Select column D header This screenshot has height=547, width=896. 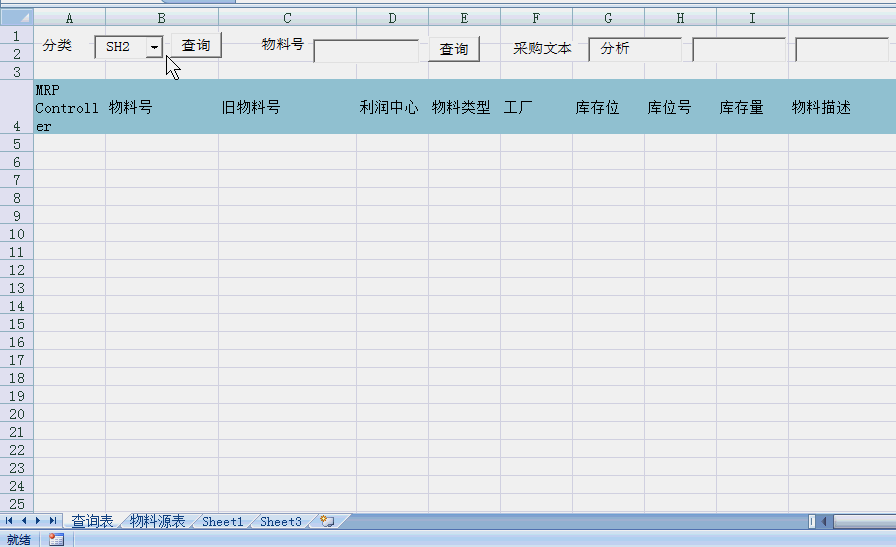392,18
